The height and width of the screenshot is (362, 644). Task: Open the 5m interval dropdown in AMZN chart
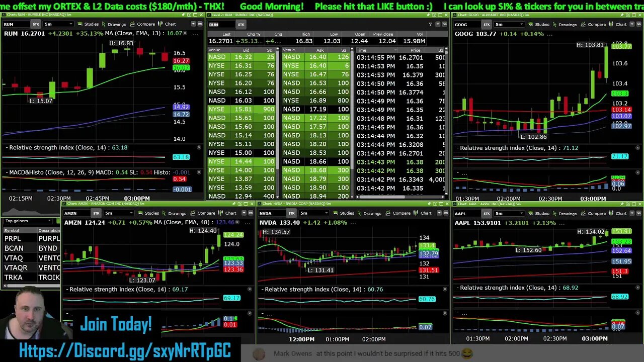coord(118,213)
